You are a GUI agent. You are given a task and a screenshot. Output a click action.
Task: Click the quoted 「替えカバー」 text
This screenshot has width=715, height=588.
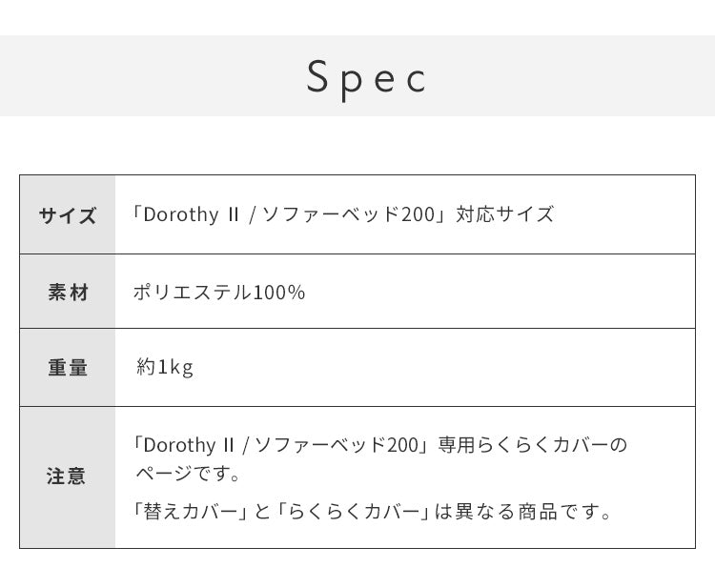click(x=190, y=512)
